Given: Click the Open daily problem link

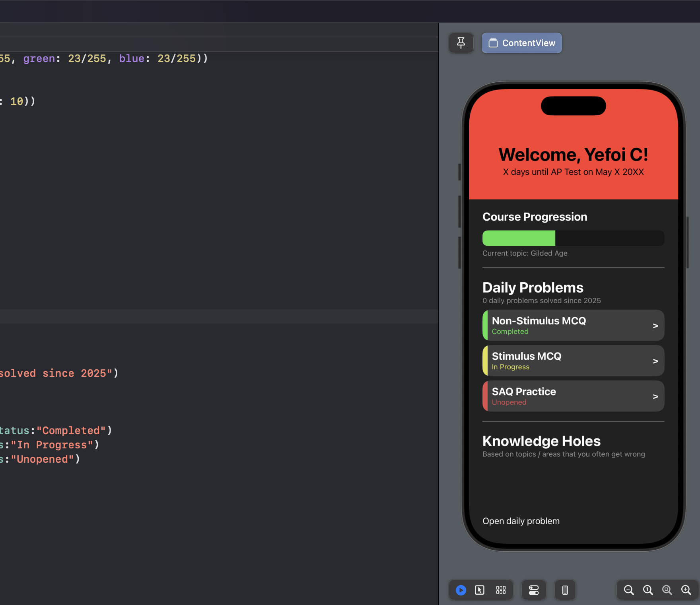Looking at the screenshot, I should [x=521, y=521].
